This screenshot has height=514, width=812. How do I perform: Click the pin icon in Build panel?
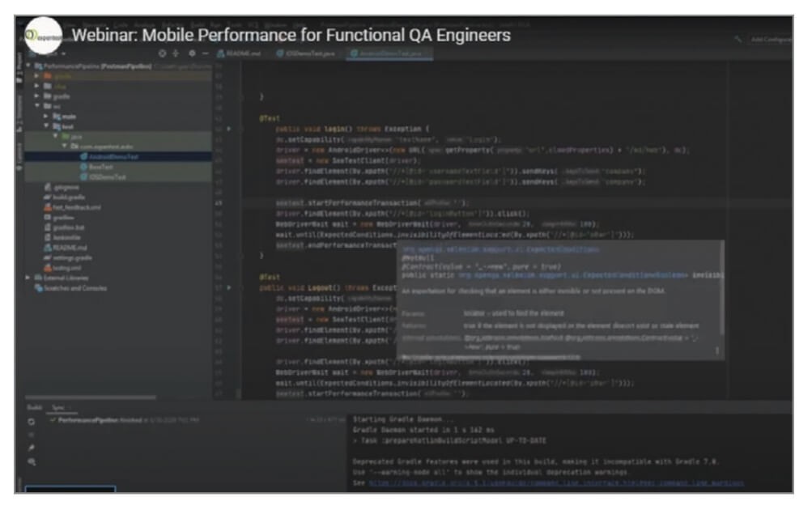[x=32, y=447]
